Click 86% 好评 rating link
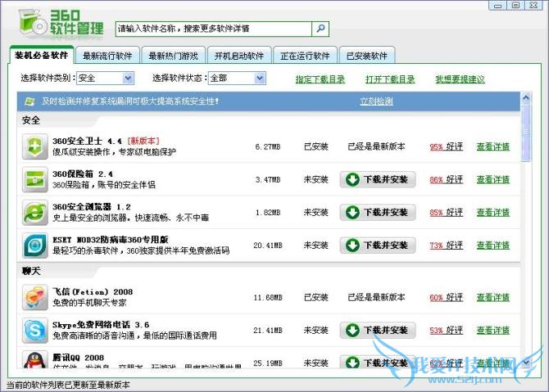The image size is (549, 392). [447, 179]
